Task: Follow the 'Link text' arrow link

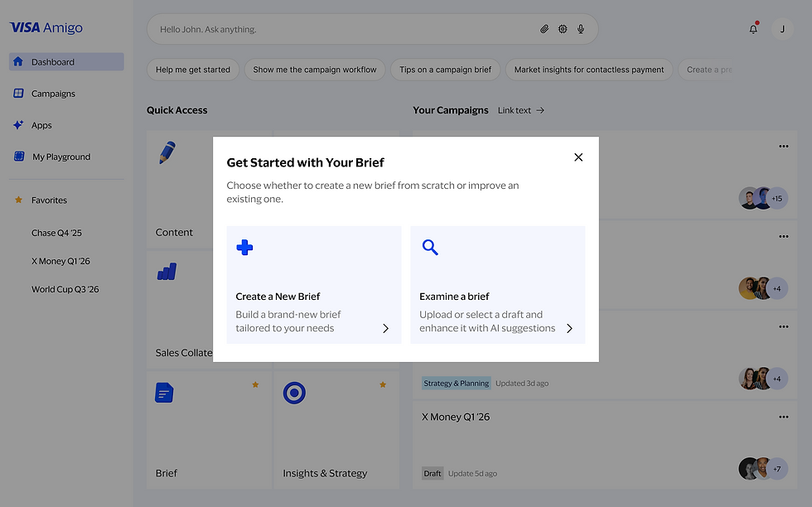Action: pos(521,110)
